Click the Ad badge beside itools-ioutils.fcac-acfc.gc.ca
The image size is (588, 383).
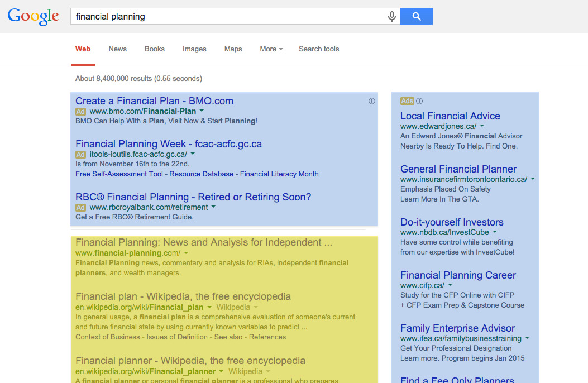tap(80, 155)
